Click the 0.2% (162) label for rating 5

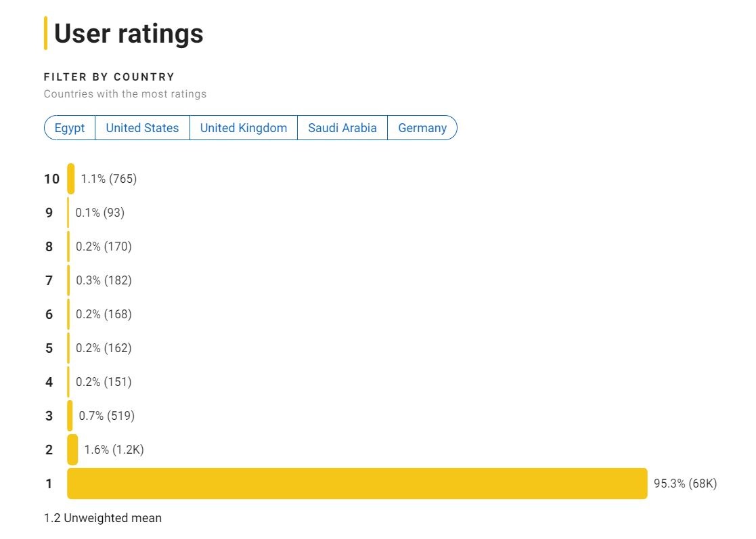pyautogui.click(x=104, y=348)
